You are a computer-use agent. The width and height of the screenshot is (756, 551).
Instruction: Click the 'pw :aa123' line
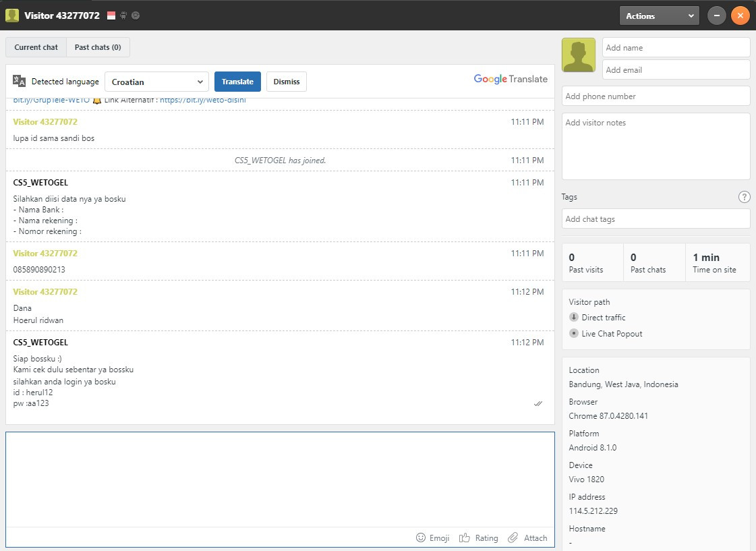pyautogui.click(x=31, y=403)
